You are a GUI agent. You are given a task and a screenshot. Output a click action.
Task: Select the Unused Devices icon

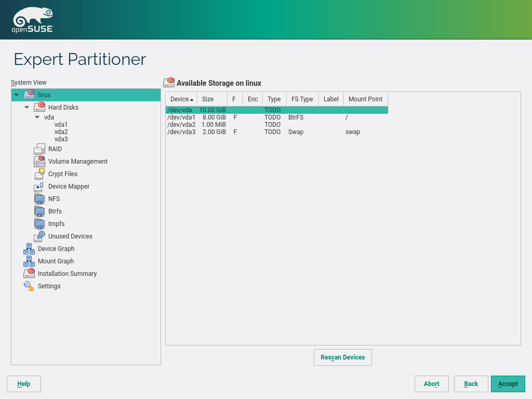pos(39,236)
